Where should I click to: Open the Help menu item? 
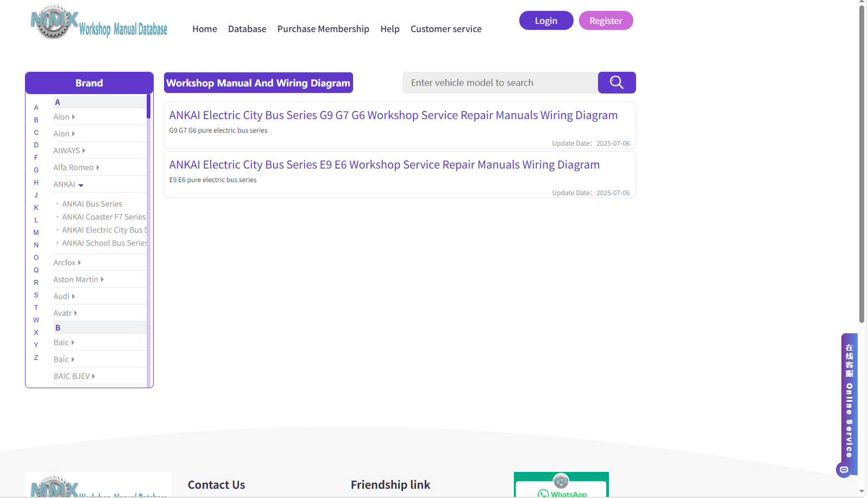(390, 29)
